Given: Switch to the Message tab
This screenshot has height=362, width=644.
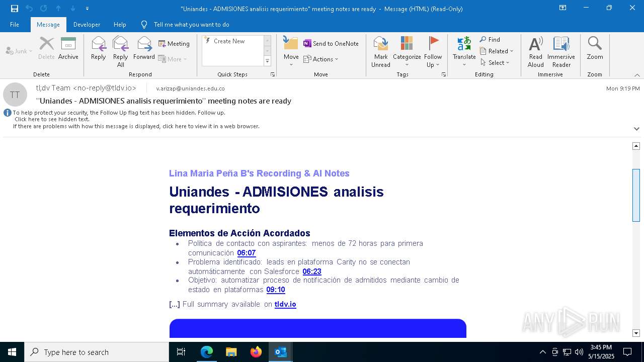Looking at the screenshot, I should pyautogui.click(x=48, y=25).
